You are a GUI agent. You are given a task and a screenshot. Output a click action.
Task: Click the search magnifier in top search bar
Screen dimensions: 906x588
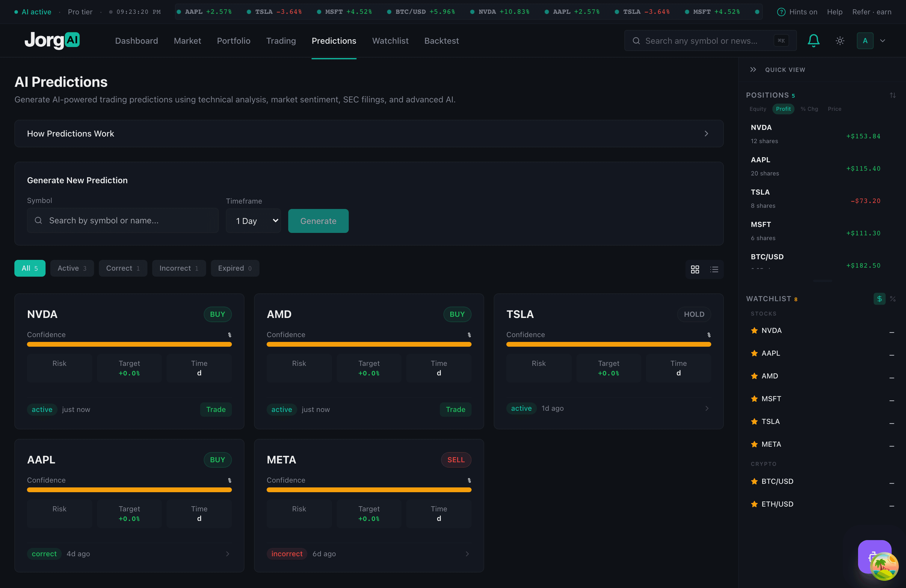[x=636, y=41]
